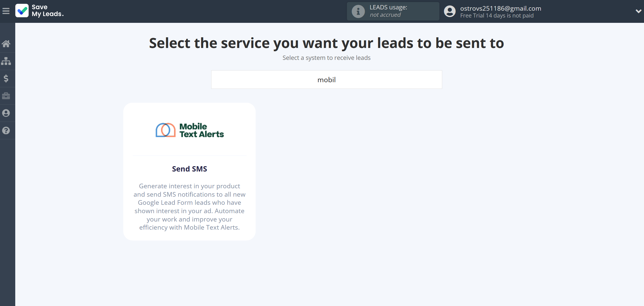Open the hamburger menu
This screenshot has height=306, width=644.
(6, 11)
